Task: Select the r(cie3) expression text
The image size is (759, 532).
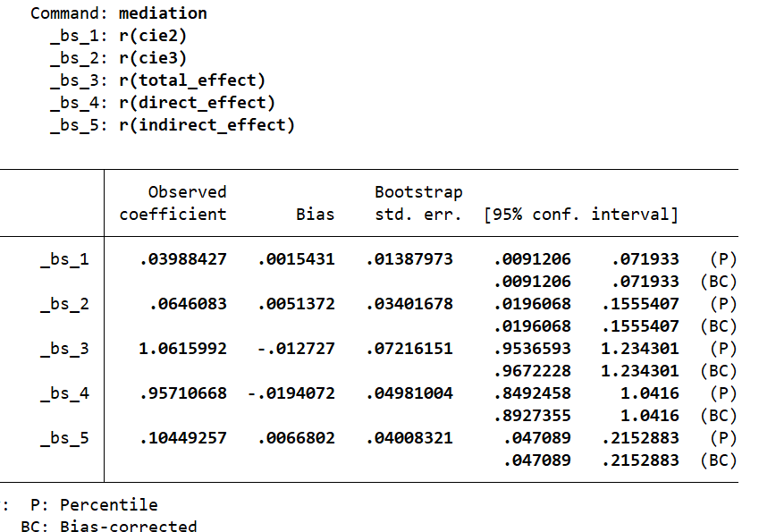Action: click(x=153, y=58)
